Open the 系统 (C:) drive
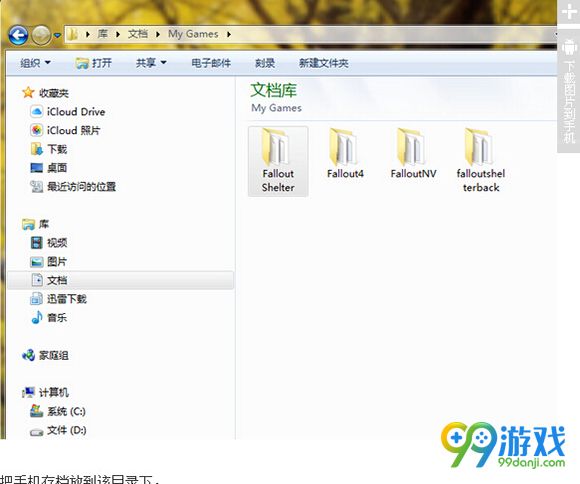The image size is (580, 484). click(x=67, y=411)
